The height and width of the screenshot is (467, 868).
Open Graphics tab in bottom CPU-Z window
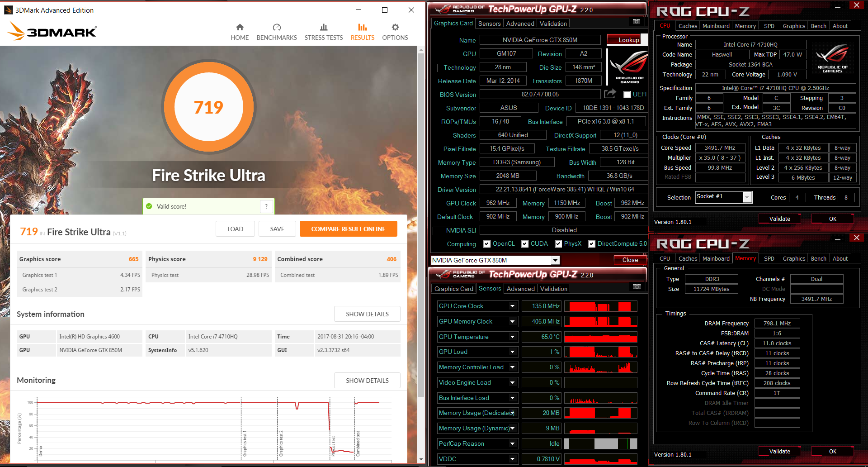pos(794,259)
